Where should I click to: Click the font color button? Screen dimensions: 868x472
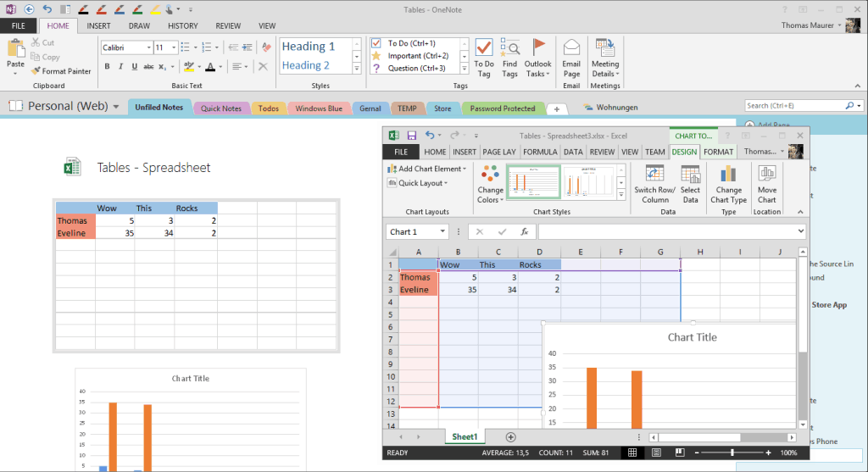coord(210,66)
